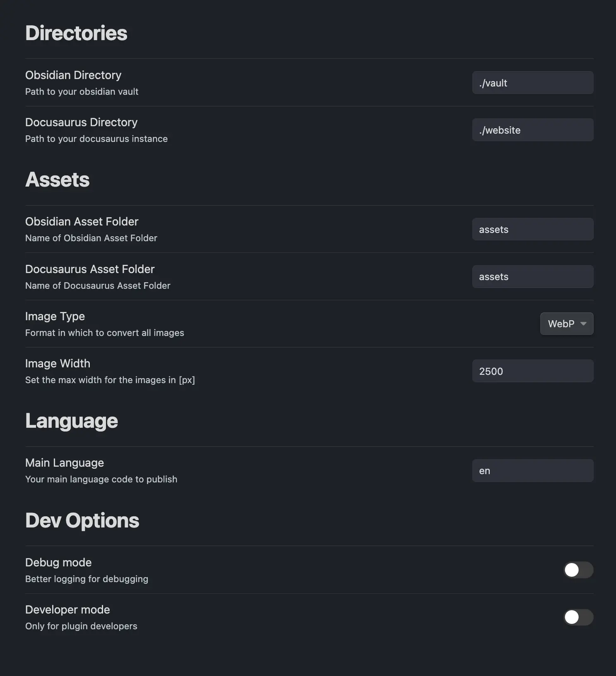The width and height of the screenshot is (616, 676).
Task: Expand the WebP format selector chevron
Action: (x=582, y=324)
